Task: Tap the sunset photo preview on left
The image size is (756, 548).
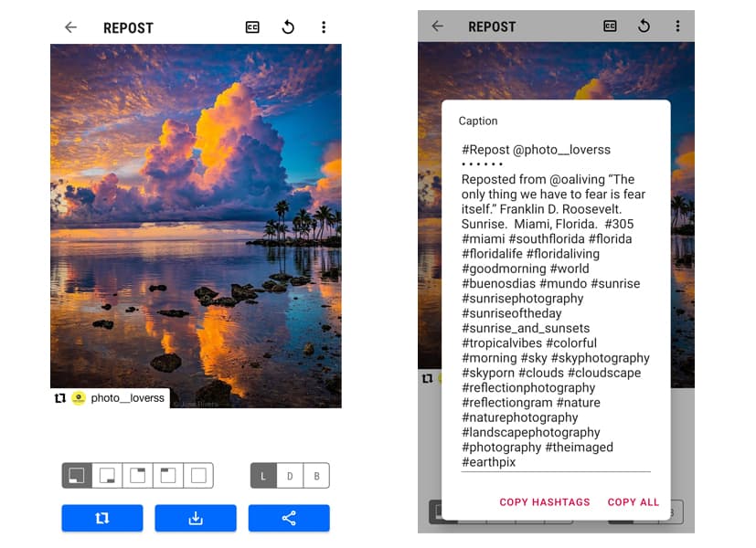Action: tap(196, 226)
